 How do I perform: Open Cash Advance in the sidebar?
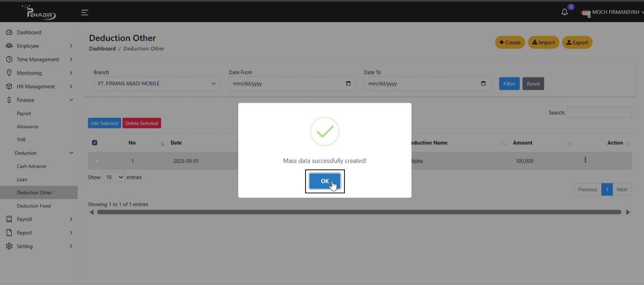click(31, 166)
